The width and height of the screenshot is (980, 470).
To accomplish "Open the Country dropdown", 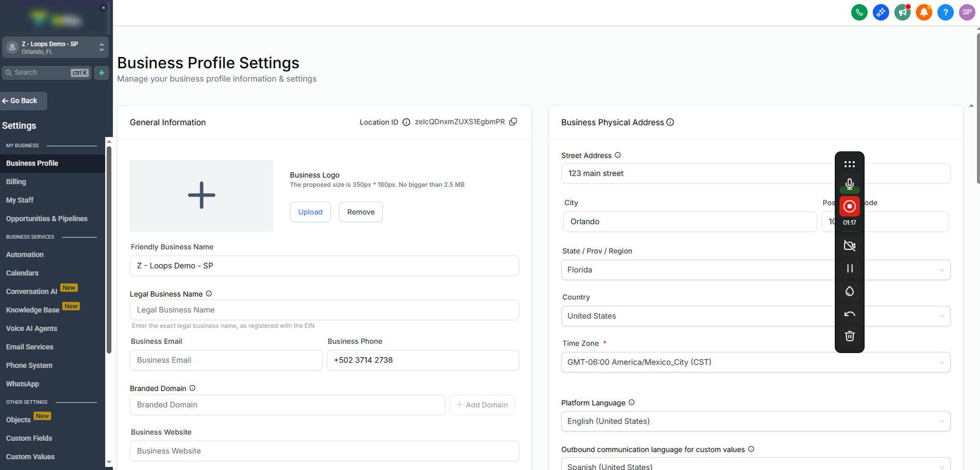I will [x=756, y=316].
